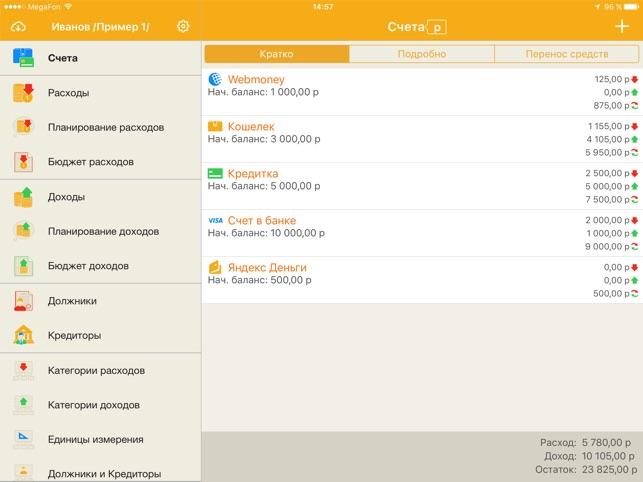Open Единицы измерения
This screenshot has width=643, height=482.
pos(100,439)
